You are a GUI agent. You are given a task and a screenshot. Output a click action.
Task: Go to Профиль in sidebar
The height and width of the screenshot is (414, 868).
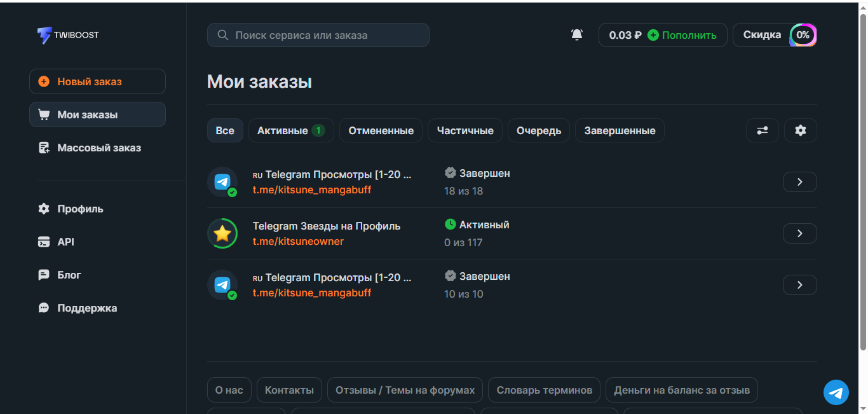tap(79, 209)
